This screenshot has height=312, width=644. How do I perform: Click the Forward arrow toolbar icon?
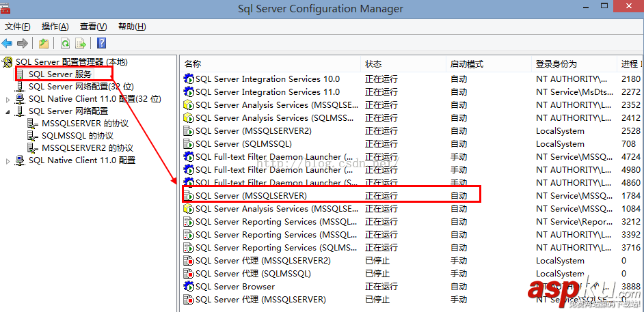[x=23, y=44]
